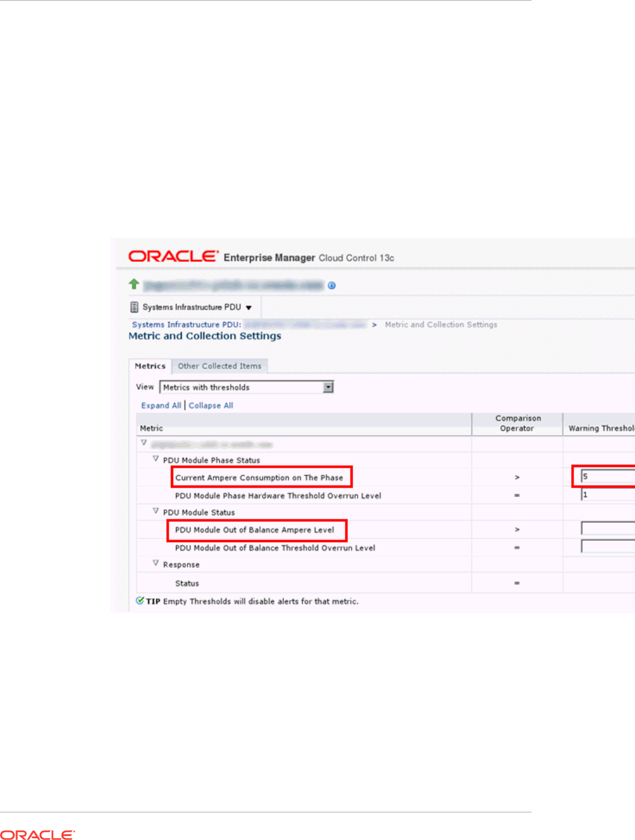Switch to the Other Collected Items tab

[x=220, y=366]
